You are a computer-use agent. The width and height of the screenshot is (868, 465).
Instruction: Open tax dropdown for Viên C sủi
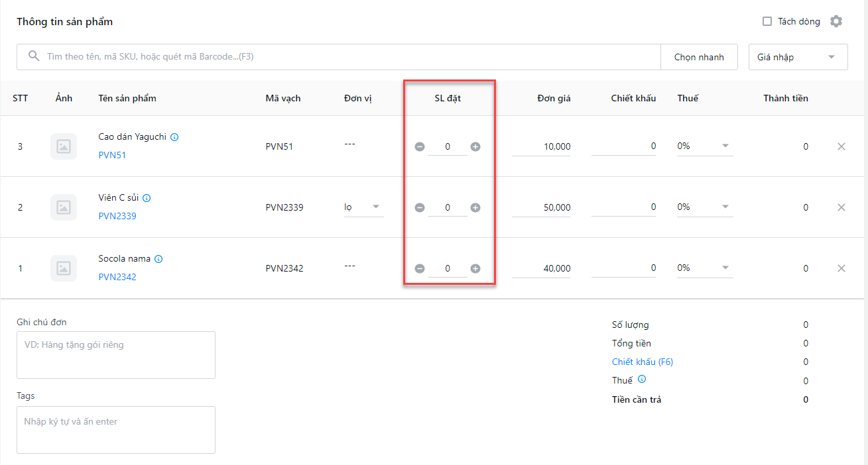tap(704, 207)
